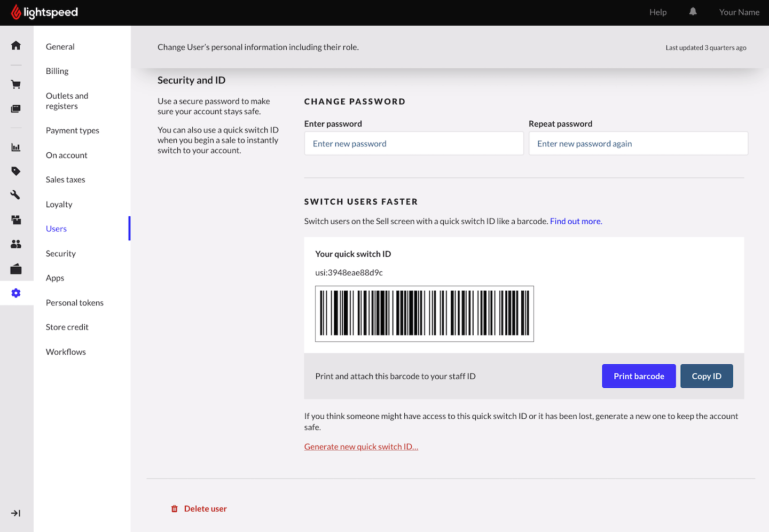Open the Personal tokens section

pos(74,302)
